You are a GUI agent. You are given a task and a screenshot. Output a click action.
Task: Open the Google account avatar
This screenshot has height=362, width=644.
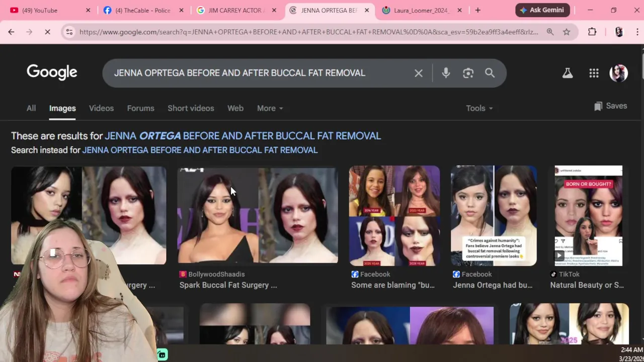tap(618, 73)
